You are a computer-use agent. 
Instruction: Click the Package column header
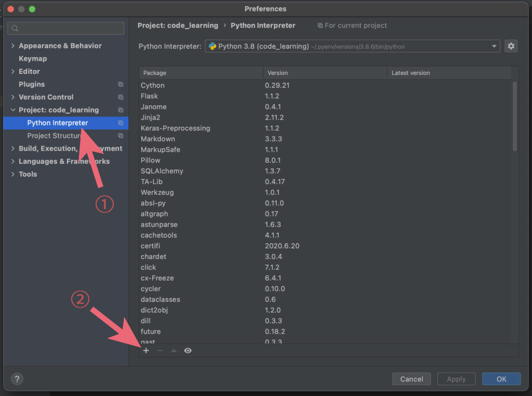pos(201,73)
